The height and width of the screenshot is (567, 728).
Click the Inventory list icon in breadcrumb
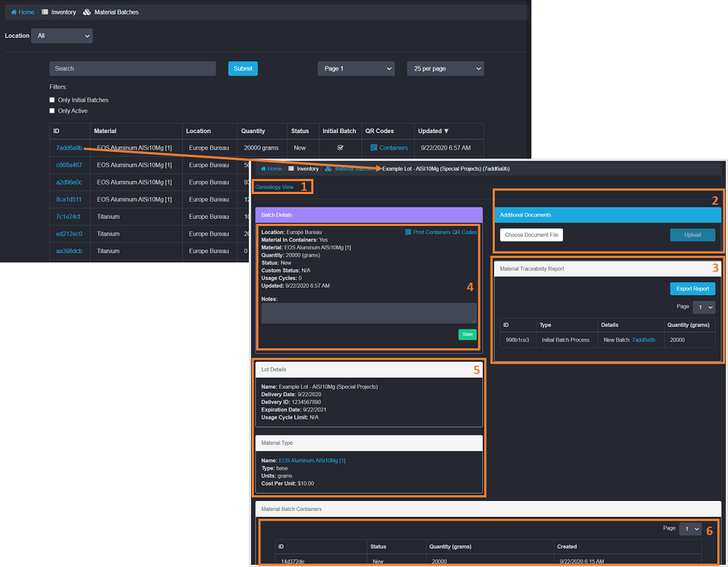click(x=45, y=12)
